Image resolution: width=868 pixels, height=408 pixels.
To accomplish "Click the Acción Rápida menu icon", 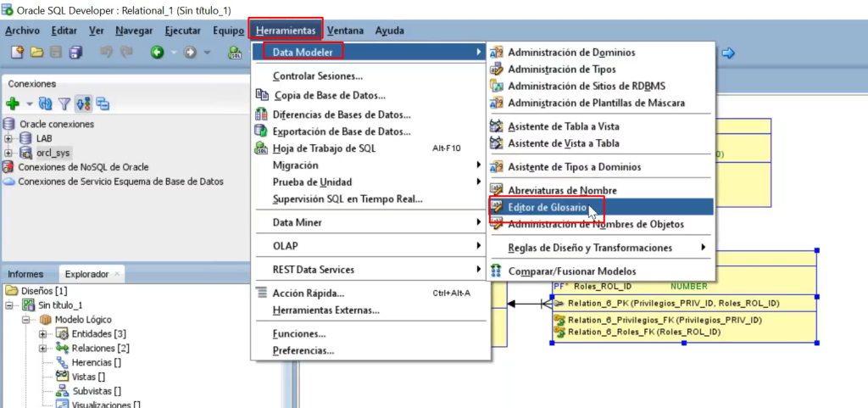I will [261, 293].
